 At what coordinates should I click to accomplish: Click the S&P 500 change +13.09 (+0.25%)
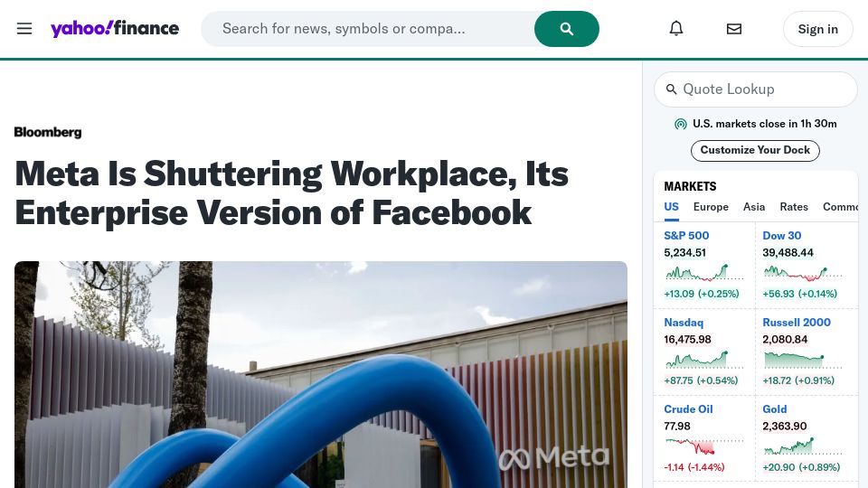click(x=702, y=294)
